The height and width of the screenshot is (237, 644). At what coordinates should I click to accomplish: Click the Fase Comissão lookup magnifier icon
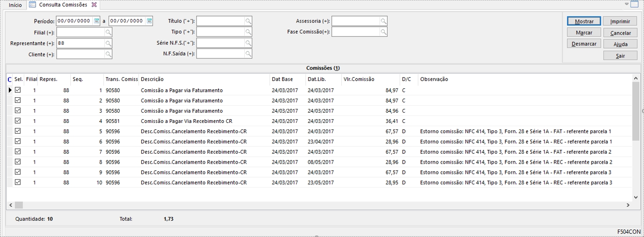(x=383, y=32)
